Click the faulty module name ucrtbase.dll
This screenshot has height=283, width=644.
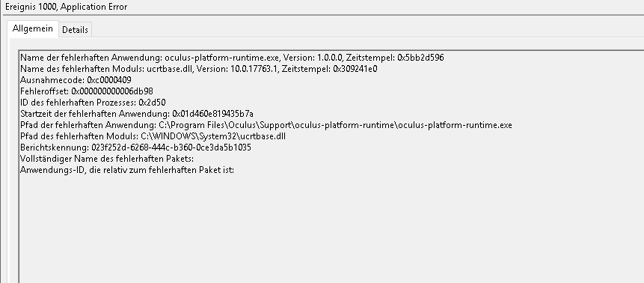click(169, 69)
